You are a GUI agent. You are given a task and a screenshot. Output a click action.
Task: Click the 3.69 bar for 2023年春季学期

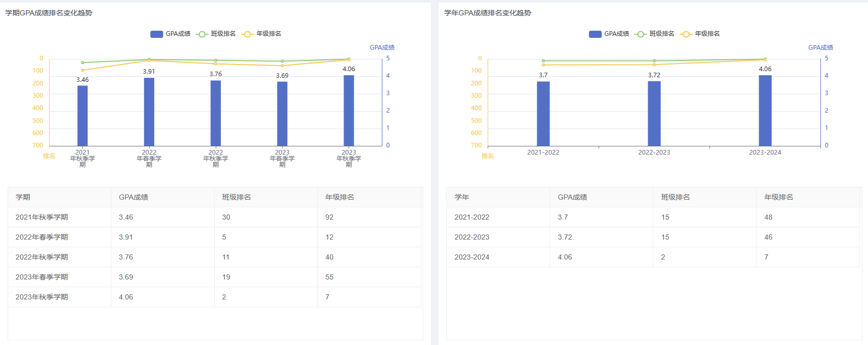pyautogui.click(x=282, y=114)
